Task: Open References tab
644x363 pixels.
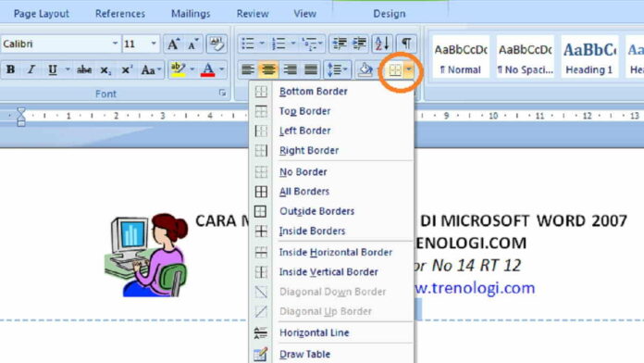Action: (120, 14)
